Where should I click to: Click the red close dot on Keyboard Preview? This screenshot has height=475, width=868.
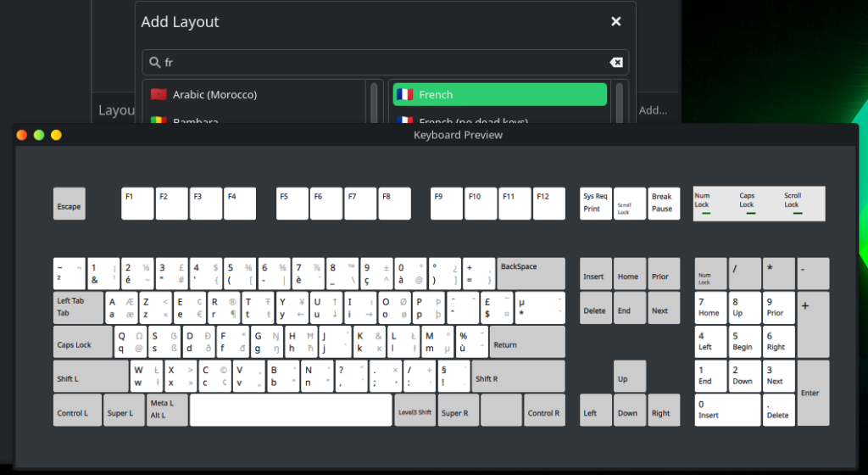coord(22,135)
